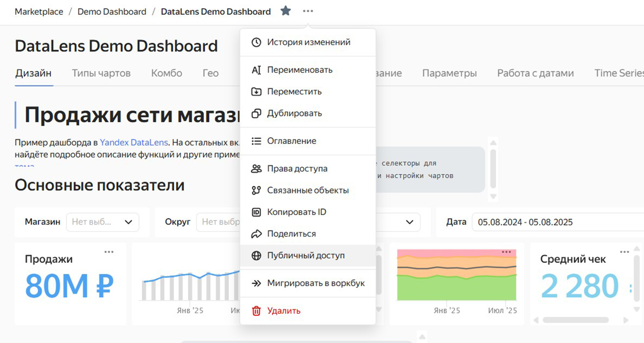
Task: Click the branch icon next to Связанные объекты
Action: (x=257, y=190)
